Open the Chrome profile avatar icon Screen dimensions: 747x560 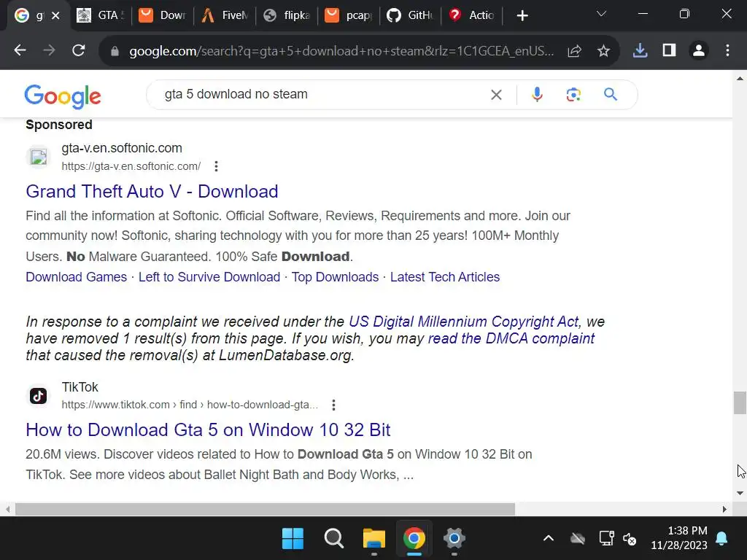click(x=699, y=50)
